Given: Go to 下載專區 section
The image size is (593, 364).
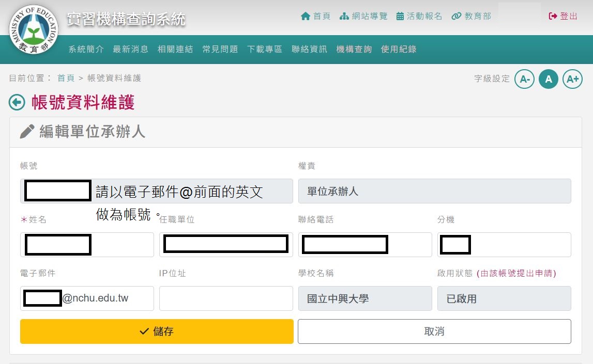Looking at the screenshot, I should tap(265, 49).
